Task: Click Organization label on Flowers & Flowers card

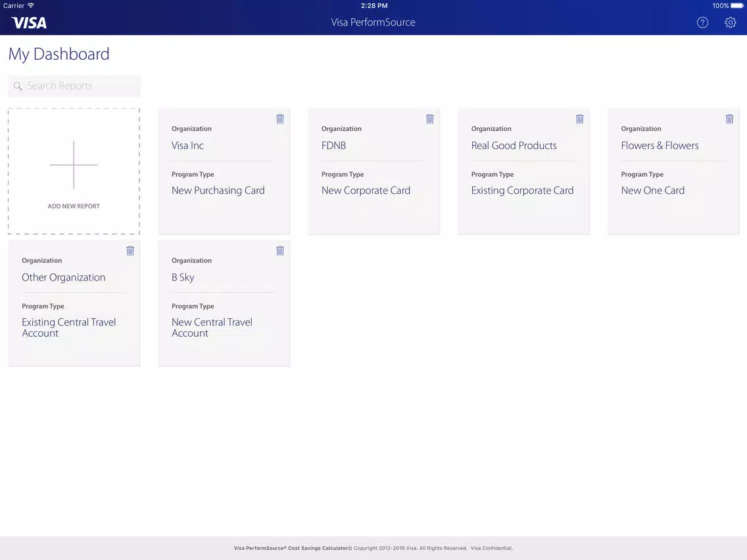Action: tap(641, 129)
